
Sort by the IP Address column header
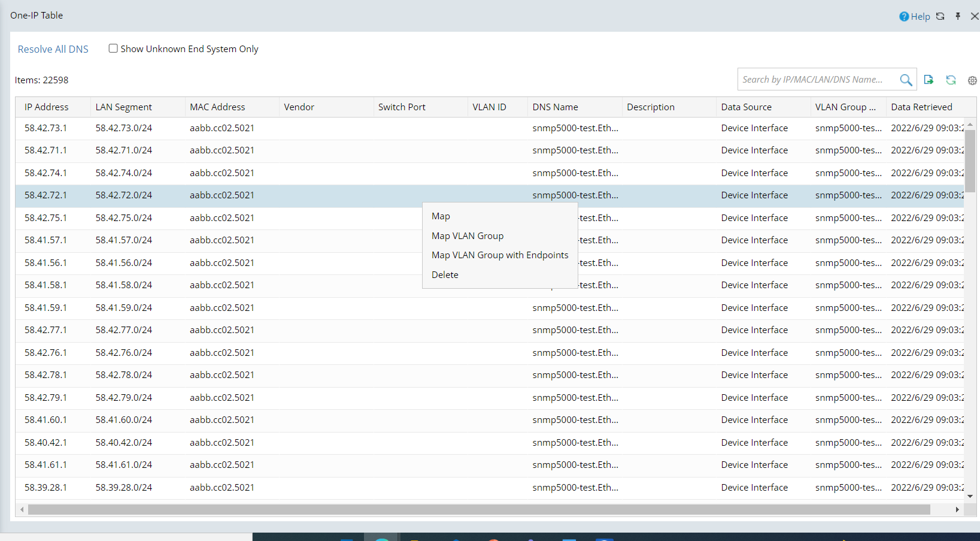pos(47,107)
